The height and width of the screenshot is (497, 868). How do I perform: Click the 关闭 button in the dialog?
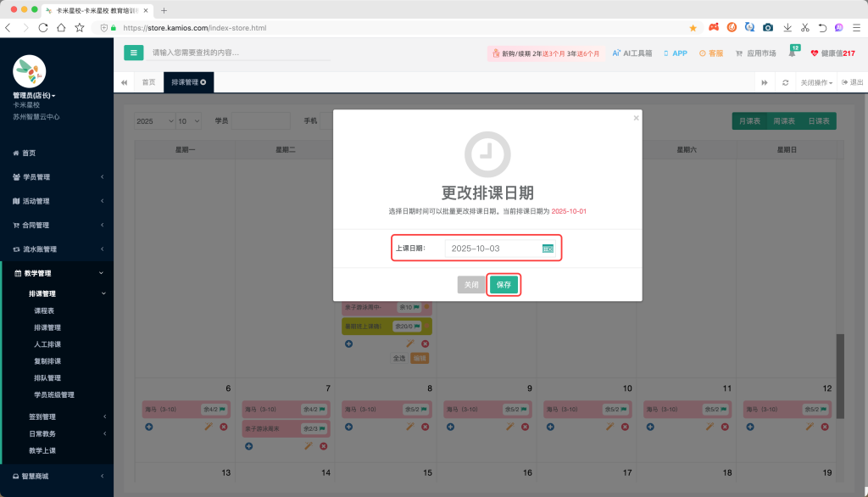(471, 285)
